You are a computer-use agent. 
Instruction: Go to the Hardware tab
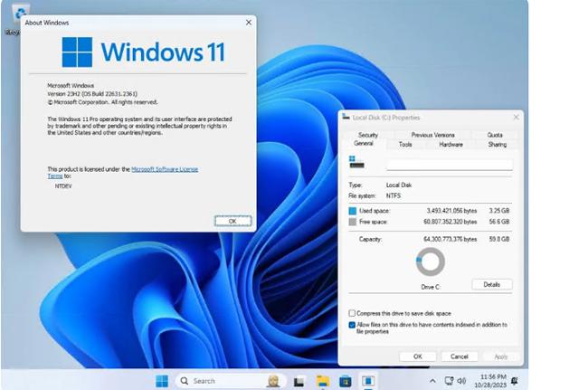click(450, 144)
